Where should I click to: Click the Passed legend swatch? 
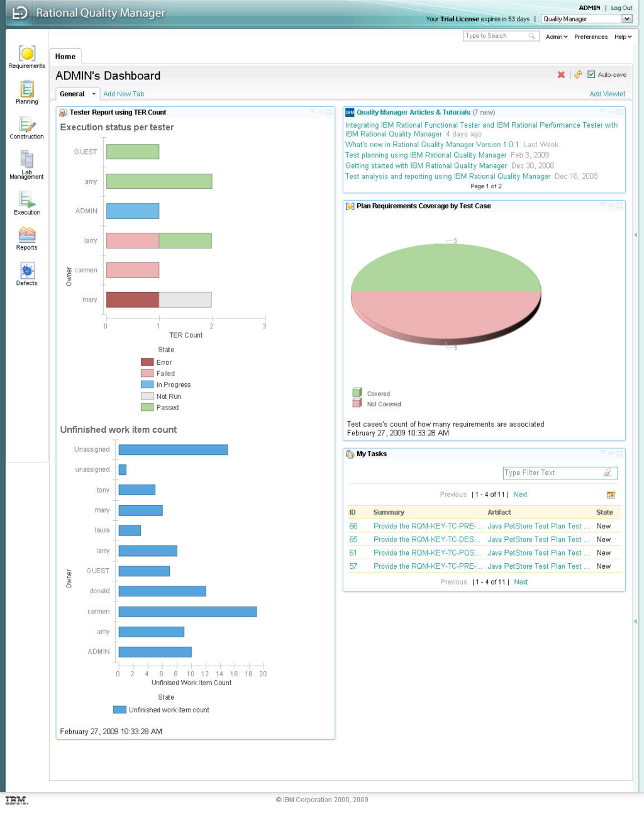click(147, 408)
